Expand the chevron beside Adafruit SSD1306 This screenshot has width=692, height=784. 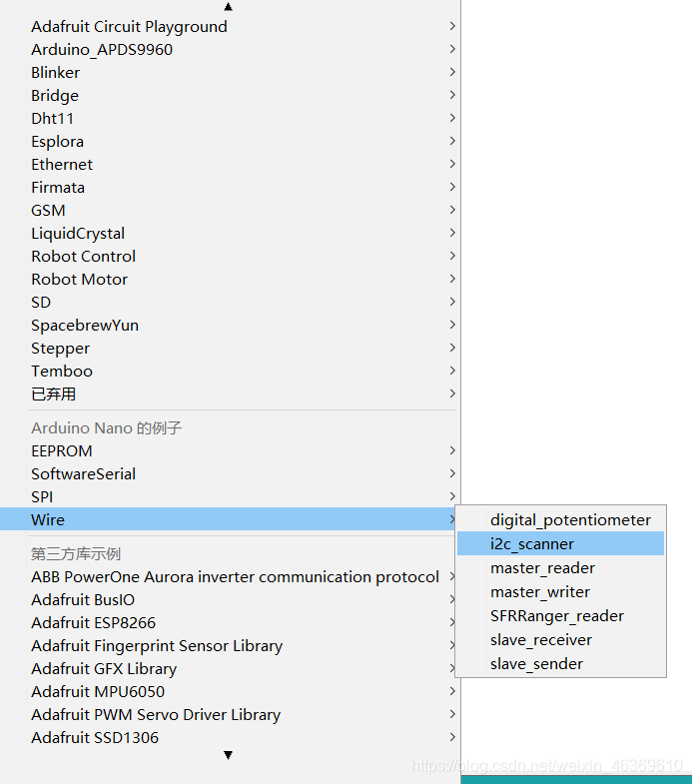(452, 738)
